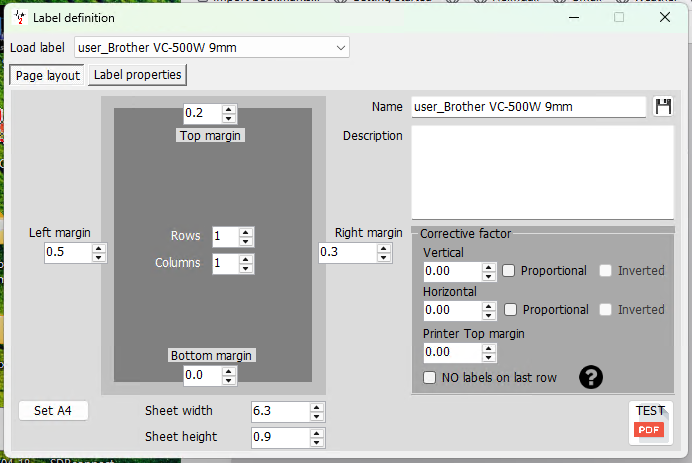Click the app icon in title bar

(x=19, y=18)
